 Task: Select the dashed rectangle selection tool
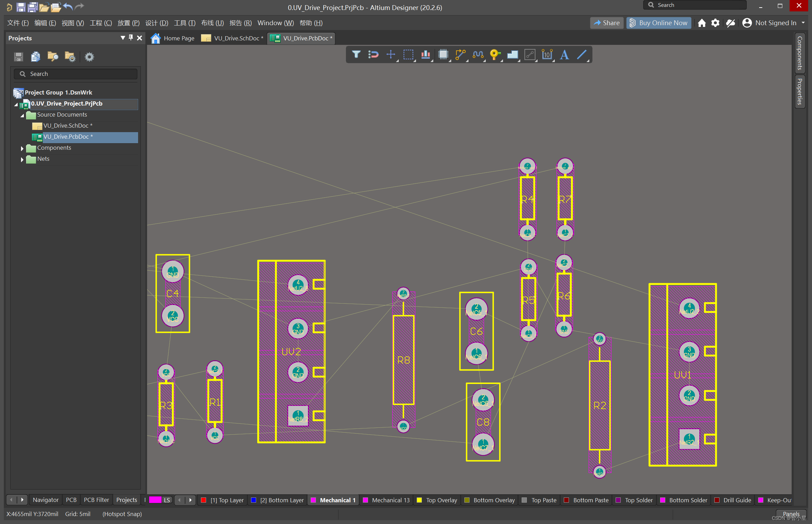(x=408, y=55)
